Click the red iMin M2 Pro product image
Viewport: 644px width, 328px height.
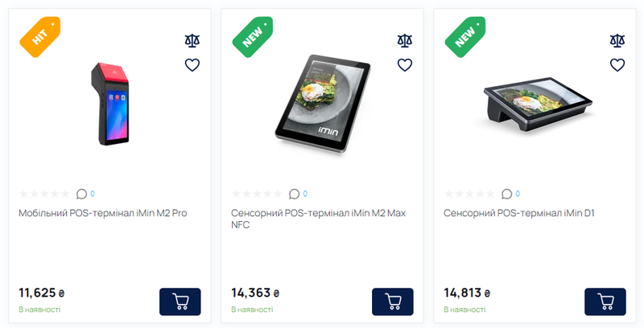pos(110,105)
